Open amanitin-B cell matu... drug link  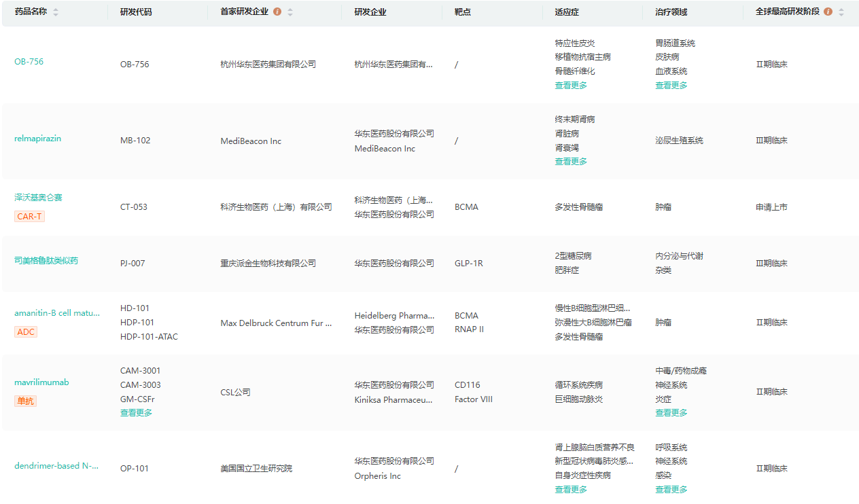[57, 313]
